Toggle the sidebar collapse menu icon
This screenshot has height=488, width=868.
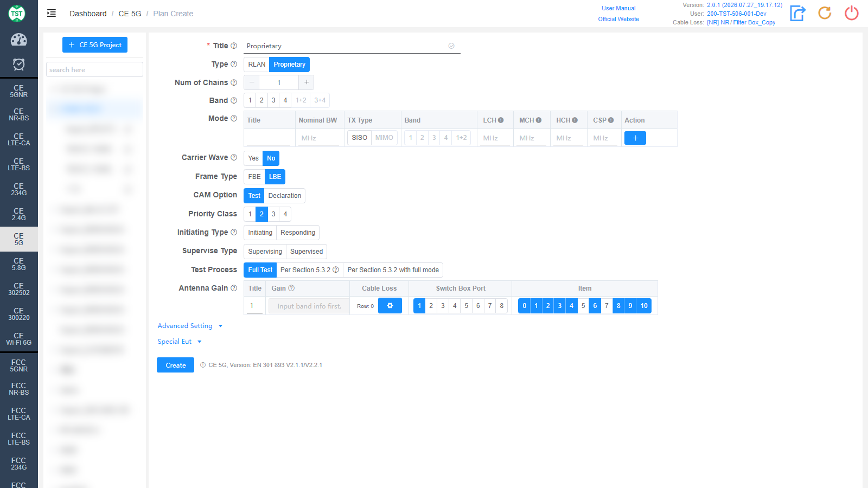click(52, 13)
